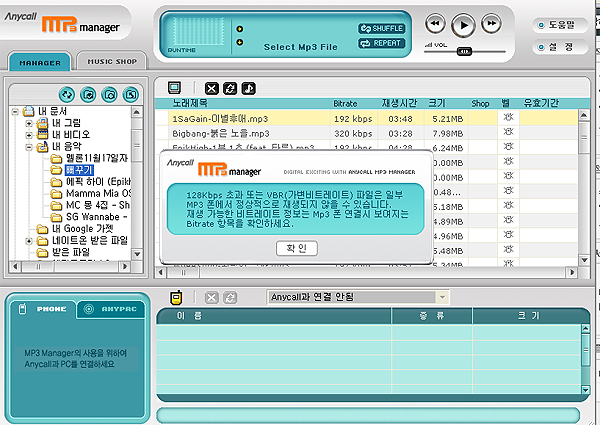Sort by the Bitrate column header
The height and width of the screenshot is (425, 600).
[x=345, y=103]
